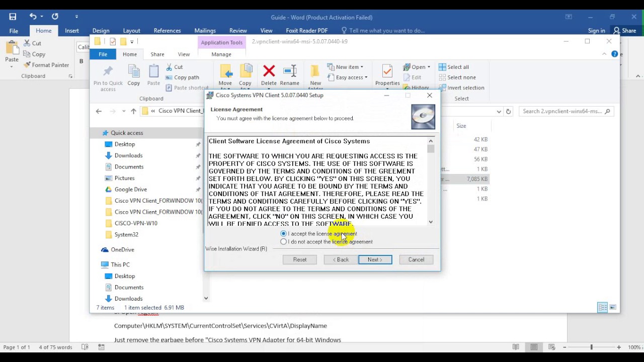This screenshot has height=362, width=644.
Task: Click Back in the setup wizard
Action: tap(340, 259)
